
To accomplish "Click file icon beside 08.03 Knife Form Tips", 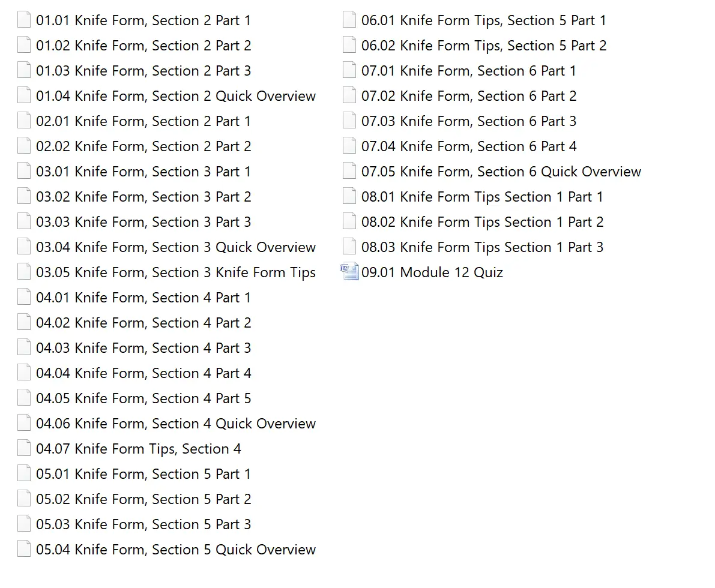I will [x=349, y=247].
